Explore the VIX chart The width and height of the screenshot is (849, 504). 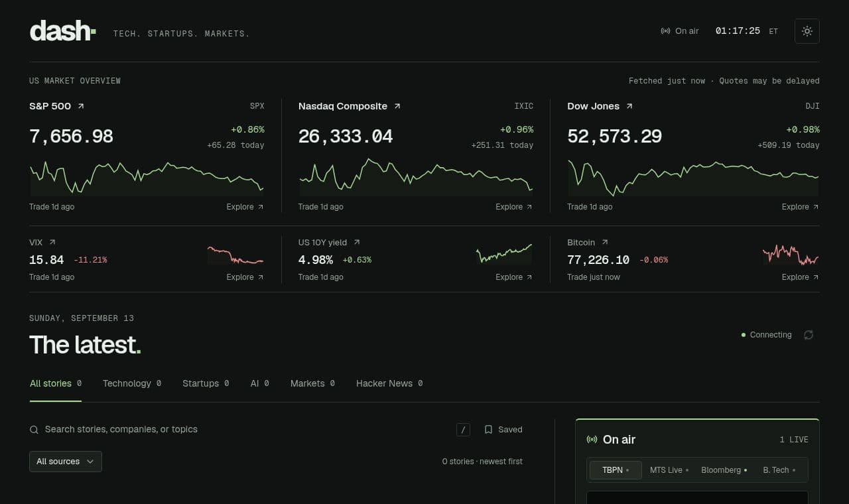245,277
